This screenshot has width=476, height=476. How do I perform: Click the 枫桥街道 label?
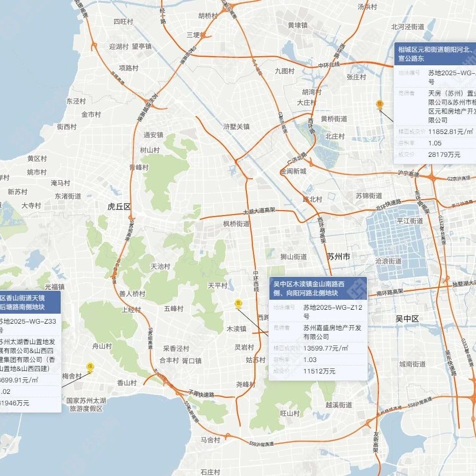click(x=236, y=224)
